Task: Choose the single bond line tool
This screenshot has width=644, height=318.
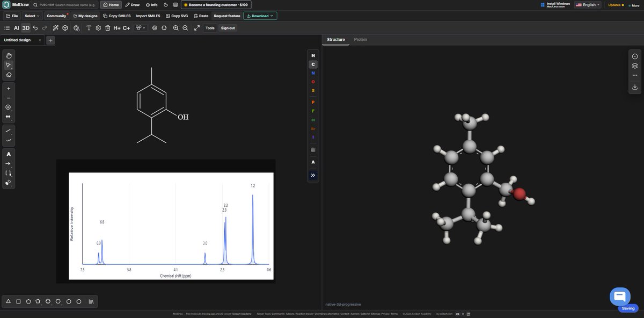Action: 9,131
